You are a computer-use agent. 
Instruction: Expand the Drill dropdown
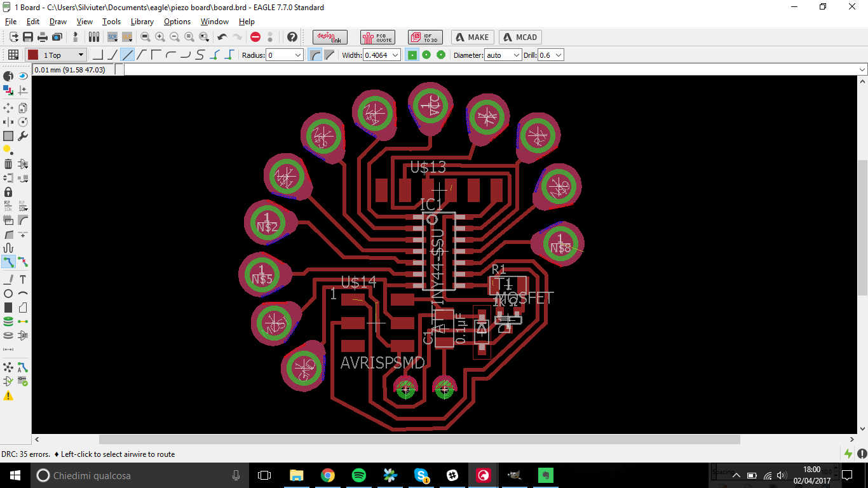coord(559,55)
